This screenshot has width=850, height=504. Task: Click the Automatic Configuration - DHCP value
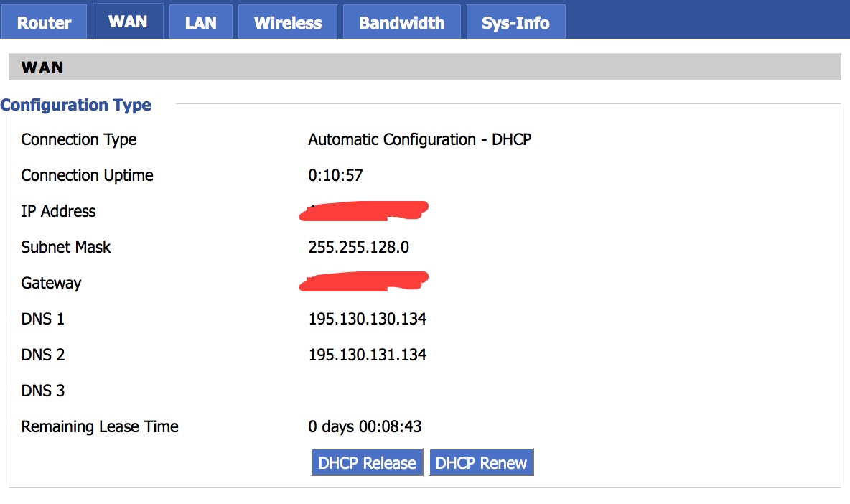(420, 139)
